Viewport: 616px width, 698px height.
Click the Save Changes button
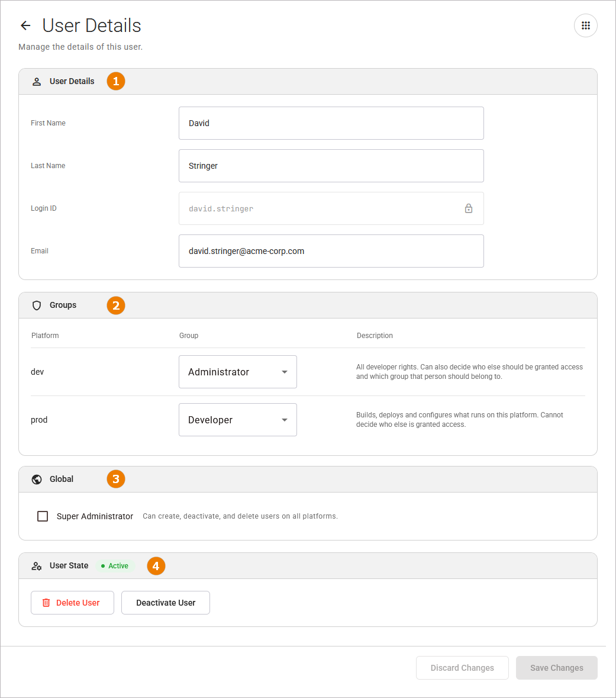pos(557,668)
